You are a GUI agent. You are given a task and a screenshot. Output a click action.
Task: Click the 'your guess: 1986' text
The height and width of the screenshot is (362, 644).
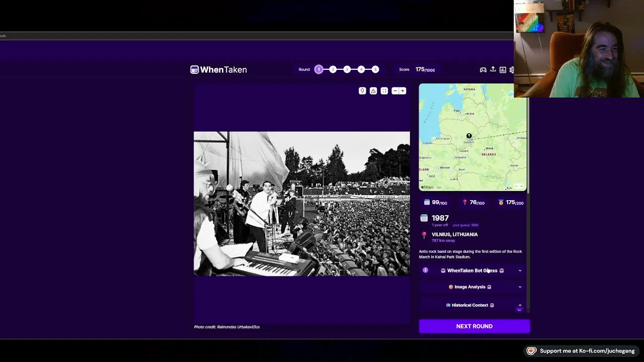(465, 225)
